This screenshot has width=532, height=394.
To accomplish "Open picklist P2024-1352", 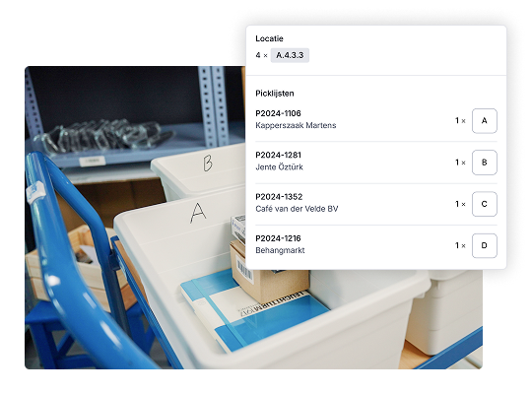I will 279,197.
